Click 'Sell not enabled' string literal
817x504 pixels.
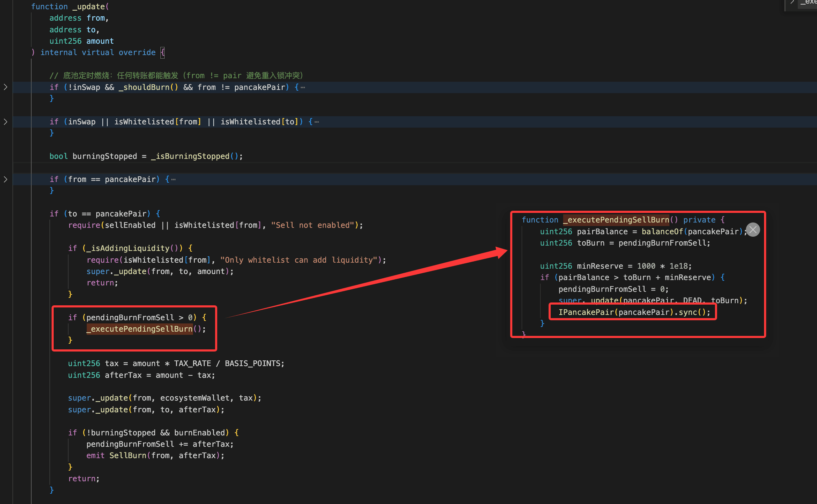click(x=313, y=225)
